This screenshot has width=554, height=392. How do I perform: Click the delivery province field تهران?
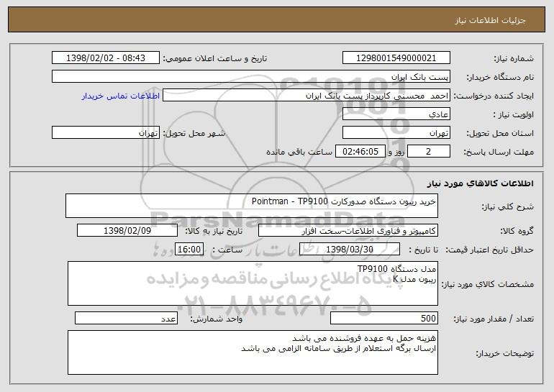click(x=396, y=133)
